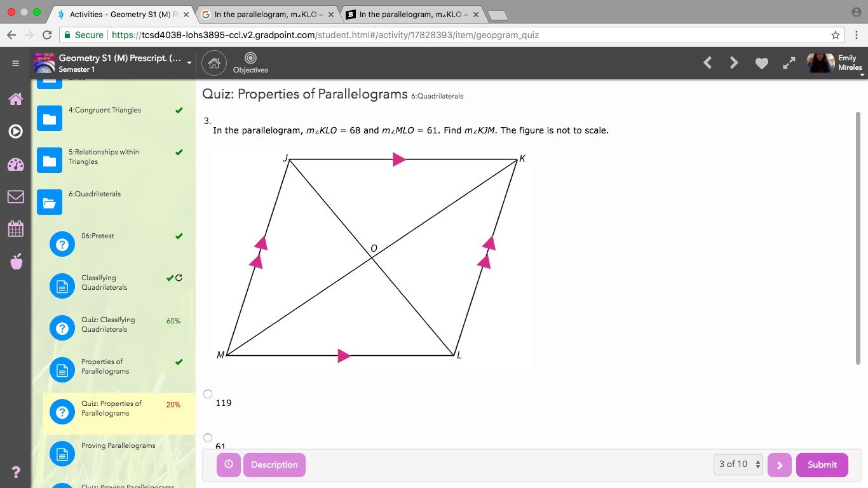The image size is (868, 488).
Task: Open the calendar icon in left rail
Action: tap(15, 229)
